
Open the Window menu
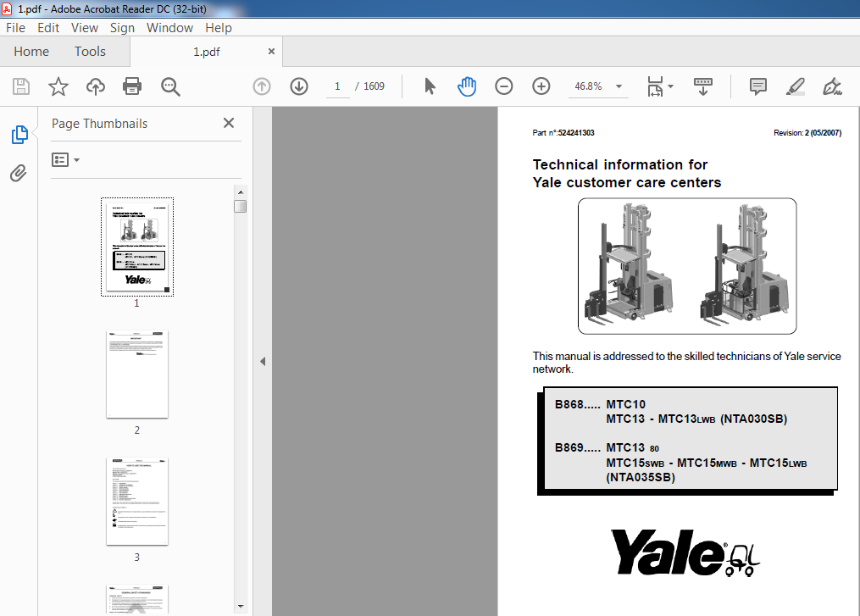pos(169,27)
